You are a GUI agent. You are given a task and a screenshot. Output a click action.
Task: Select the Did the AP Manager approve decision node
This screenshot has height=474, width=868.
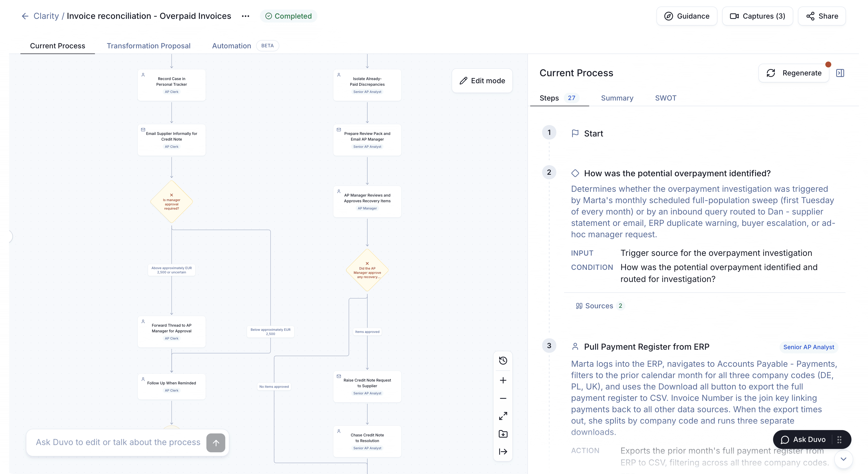(367, 270)
